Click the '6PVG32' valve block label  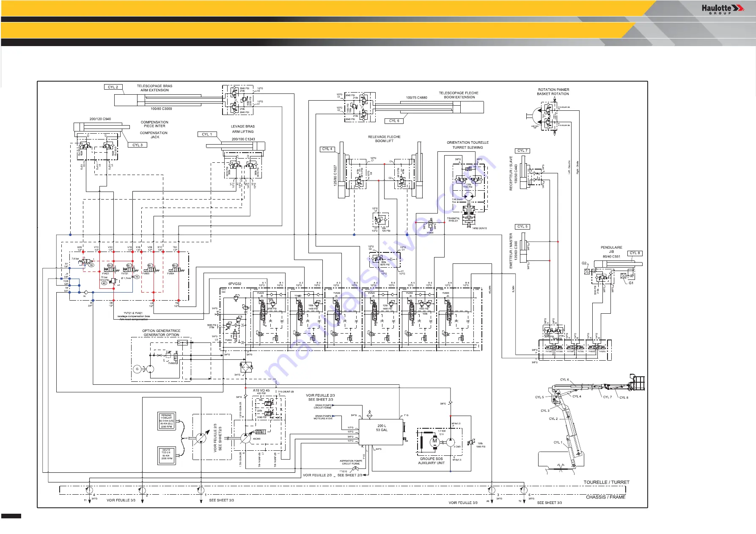click(235, 284)
